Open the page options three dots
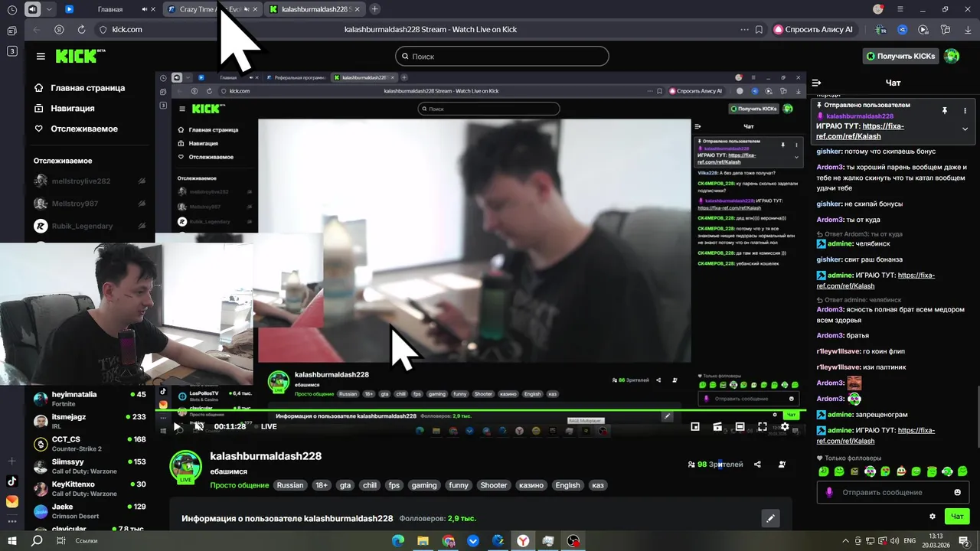This screenshot has width=980, height=551. pyautogui.click(x=744, y=29)
